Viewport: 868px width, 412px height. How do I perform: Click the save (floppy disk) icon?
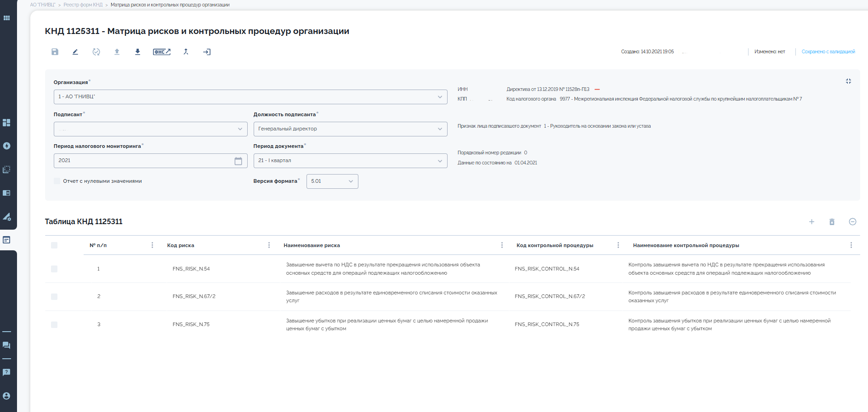(55, 52)
